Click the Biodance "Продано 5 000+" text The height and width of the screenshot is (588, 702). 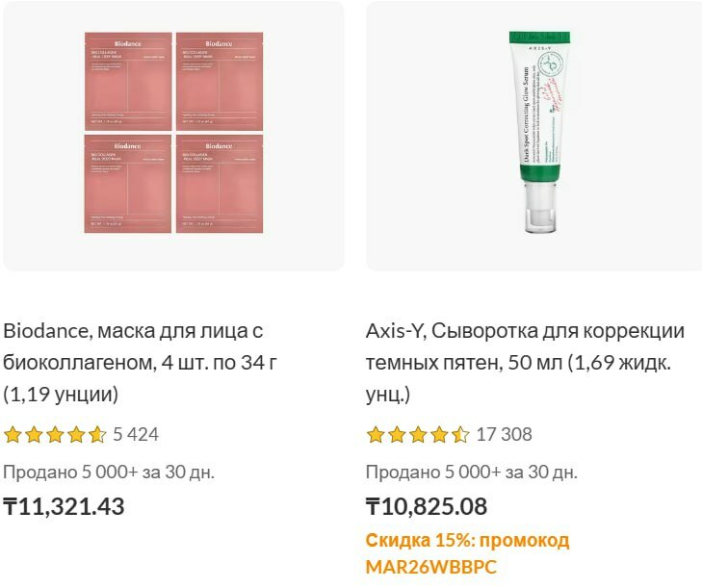(109, 472)
